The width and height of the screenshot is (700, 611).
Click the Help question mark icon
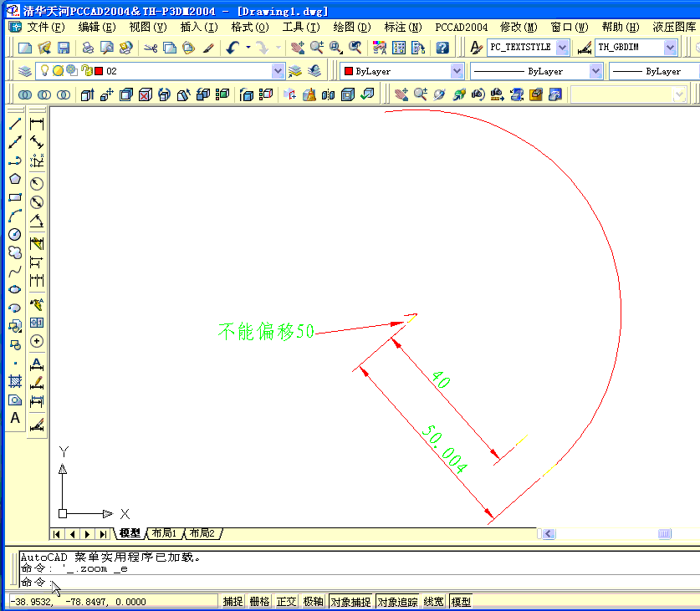tap(442, 48)
